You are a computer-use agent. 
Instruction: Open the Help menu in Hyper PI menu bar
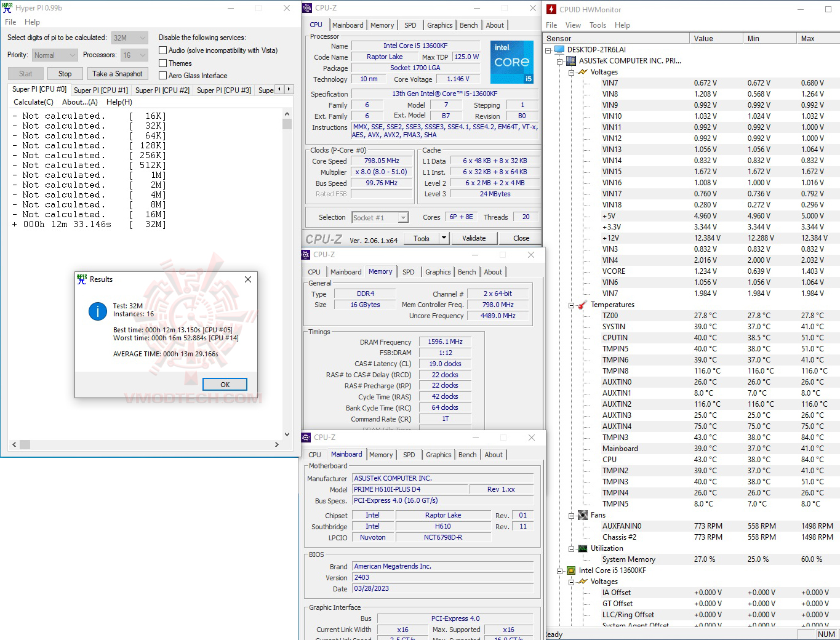coord(32,22)
